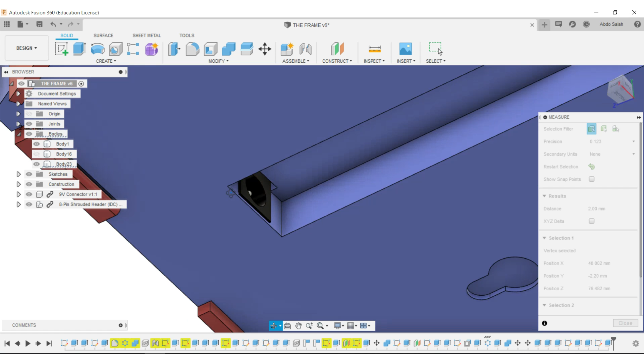Switch to the TOOLS tab
This screenshot has width=644, height=362.
tap(187, 35)
